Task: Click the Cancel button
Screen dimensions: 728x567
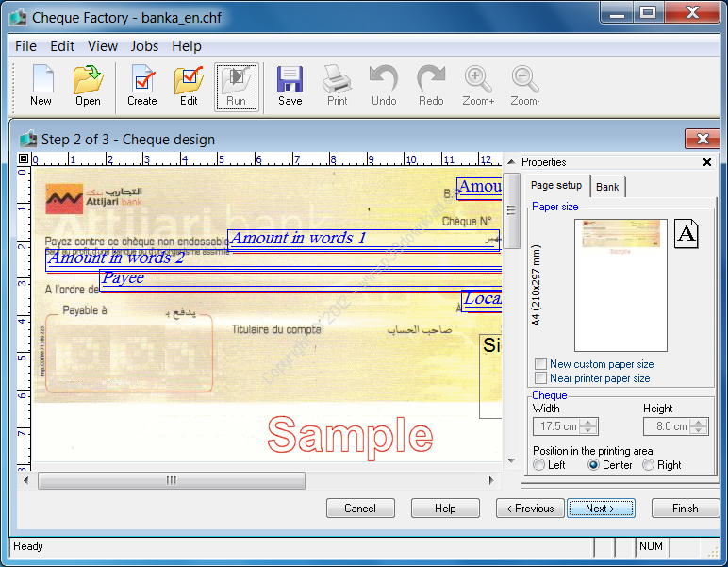Action: click(360, 508)
